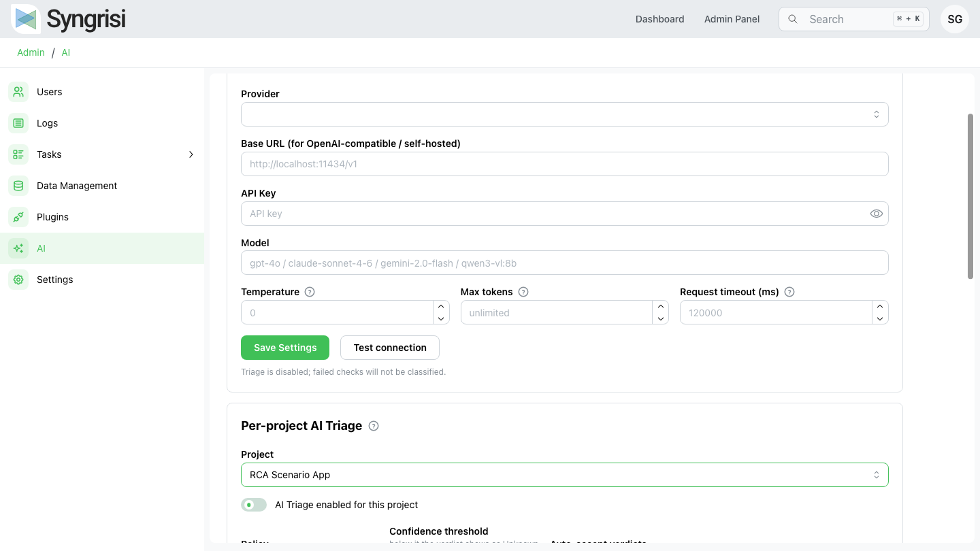Click the 'Confidence threshold' label
The height and width of the screenshot is (551, 980).
tap(439, 531)
